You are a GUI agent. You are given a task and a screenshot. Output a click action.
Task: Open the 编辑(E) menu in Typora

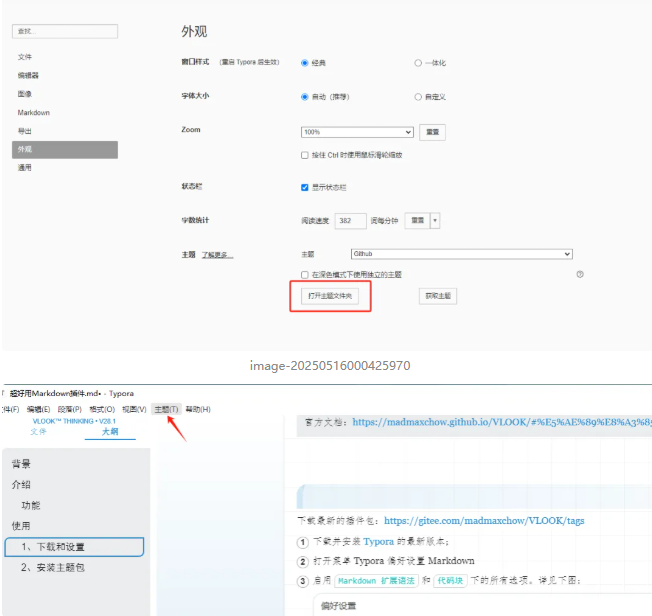tap(39, 409)
